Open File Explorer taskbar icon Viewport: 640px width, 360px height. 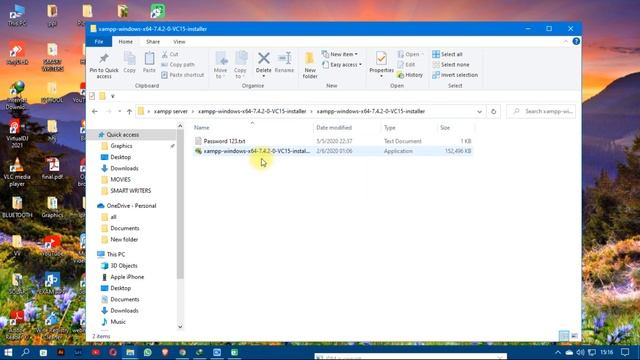coord(130,352)
